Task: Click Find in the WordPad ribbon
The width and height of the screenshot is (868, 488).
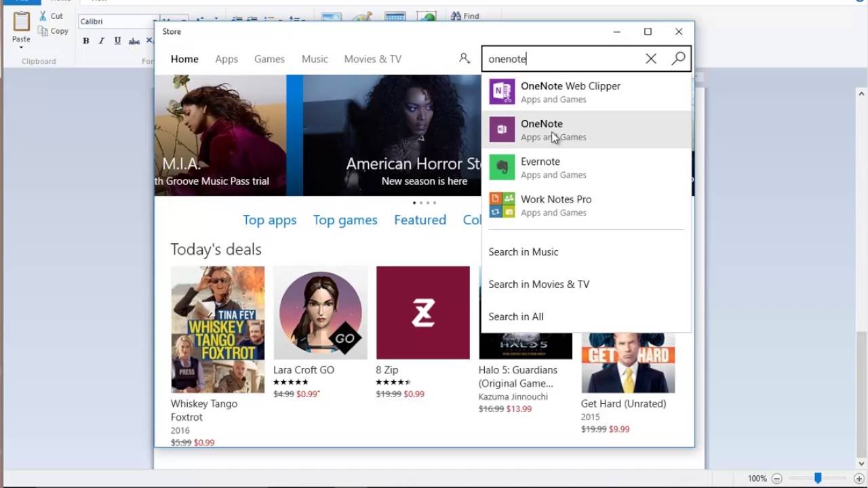Action: (465, 16)
